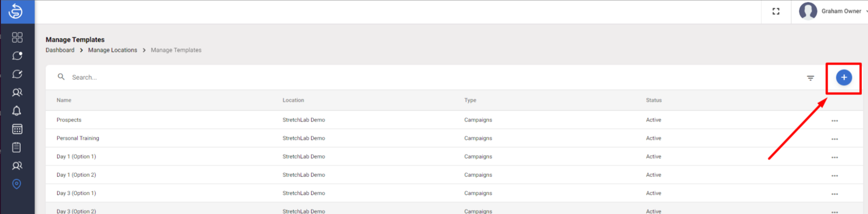Viewport: 868px width, 214px height.
Task: Toggle fullscreen mode icon in header
Action: click(776, 11)
